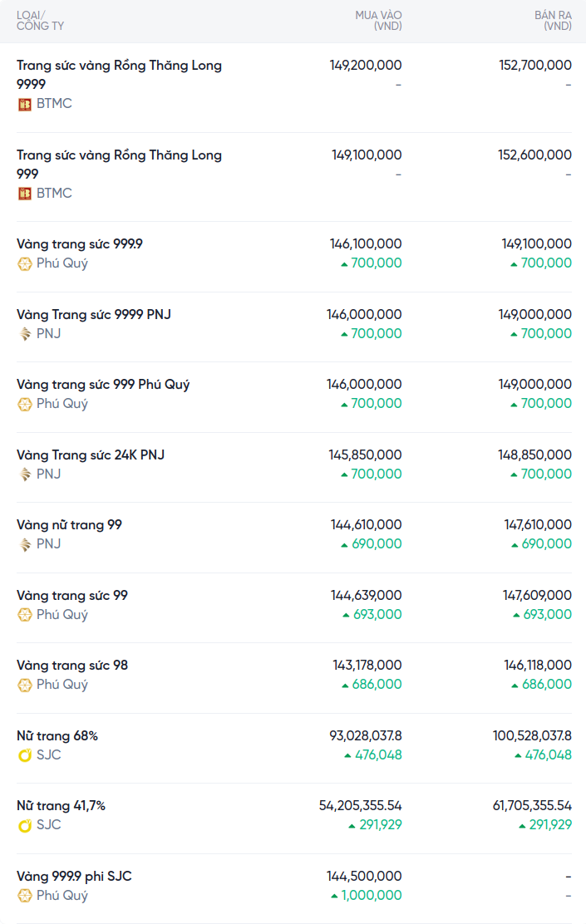Click LOẠI/CÔNG TY column header
Screen dimensions: 586x924
click(x=40, y=21)
